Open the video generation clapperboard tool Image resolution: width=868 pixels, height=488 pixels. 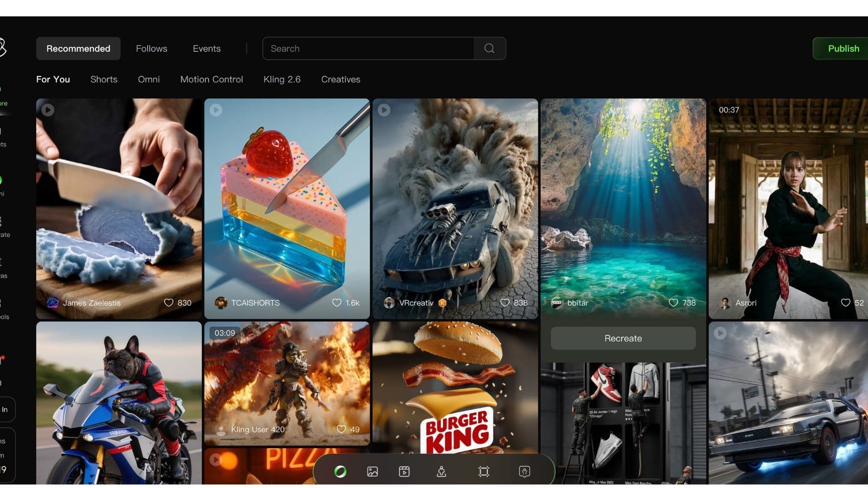point(404,472)
